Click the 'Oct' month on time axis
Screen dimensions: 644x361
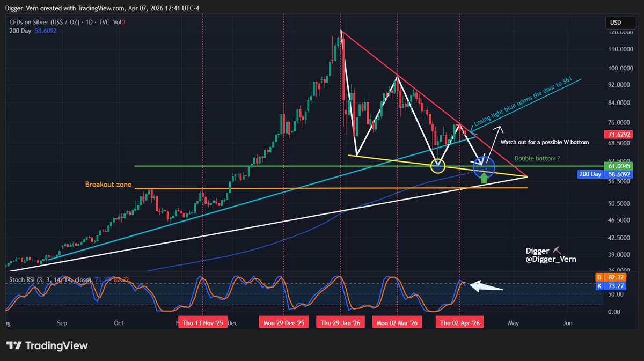pos(119,323)
